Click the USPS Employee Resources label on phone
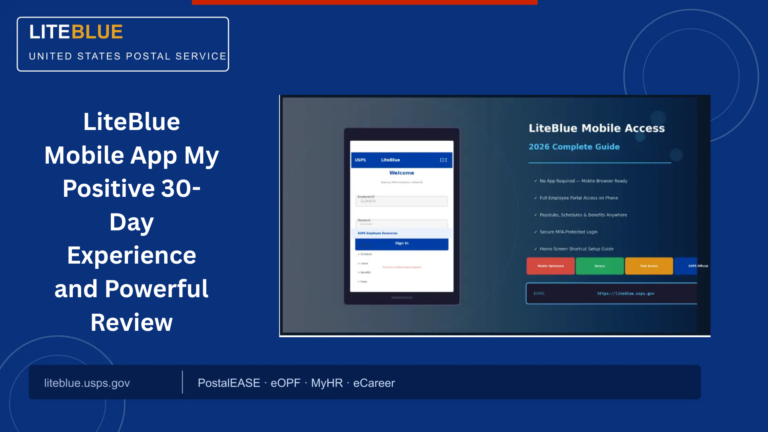 tap(378, 233)
